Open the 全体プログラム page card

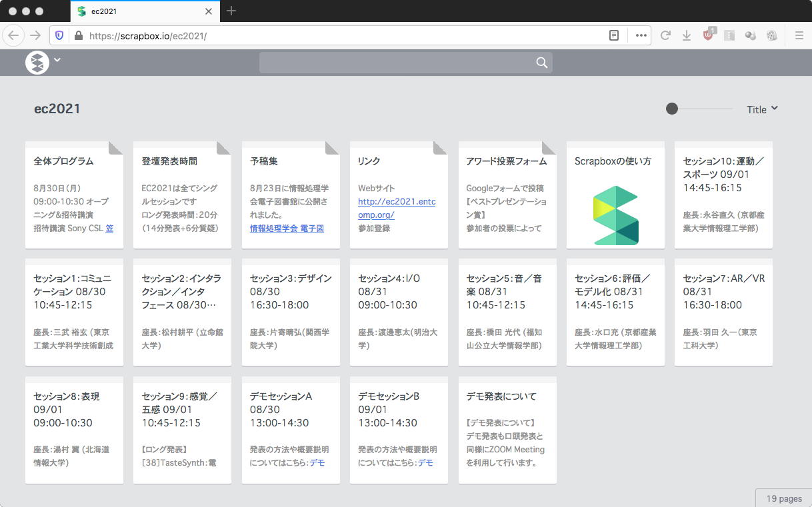pyautogui.click(x=74, y=195)
